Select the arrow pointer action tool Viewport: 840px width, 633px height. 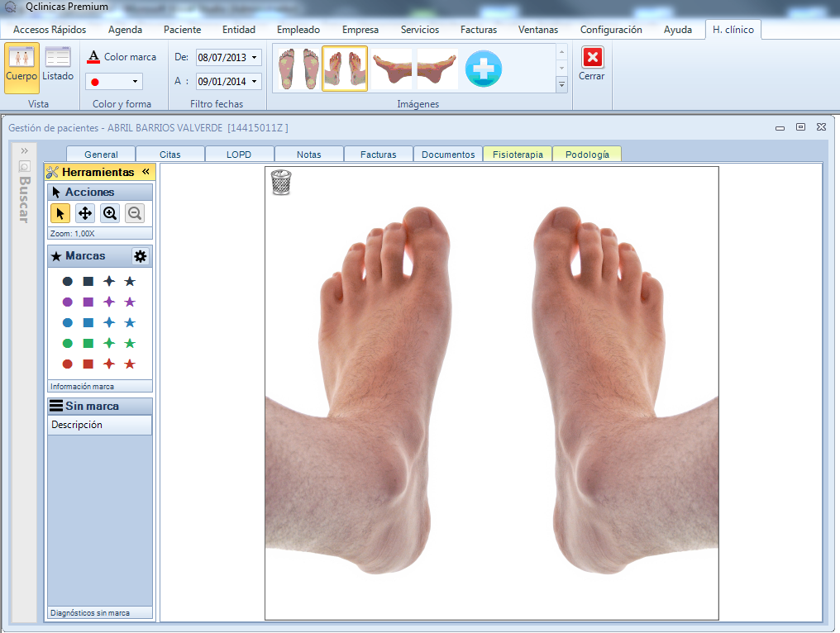(60, 213)
